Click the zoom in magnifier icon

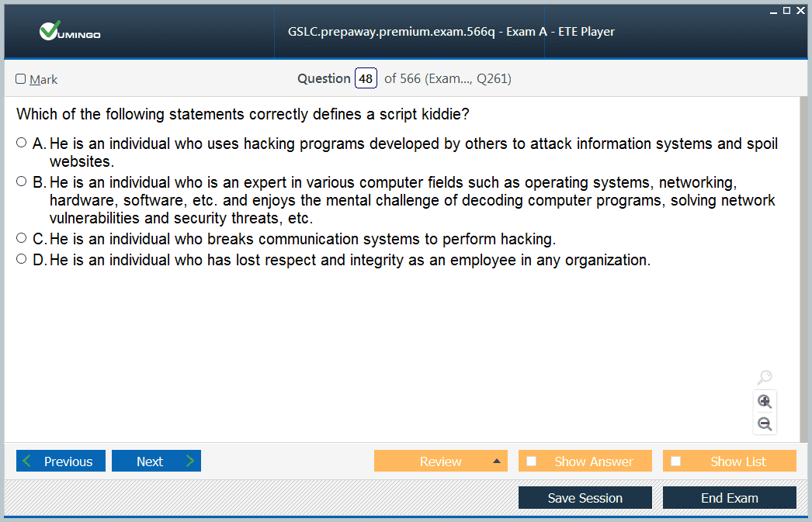coord(765,402)
